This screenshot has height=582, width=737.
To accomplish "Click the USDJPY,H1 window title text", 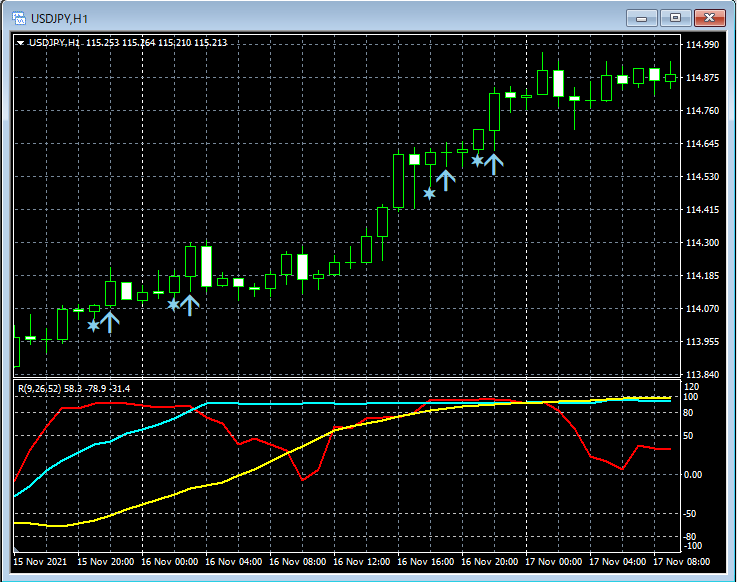I will [59, 19].
